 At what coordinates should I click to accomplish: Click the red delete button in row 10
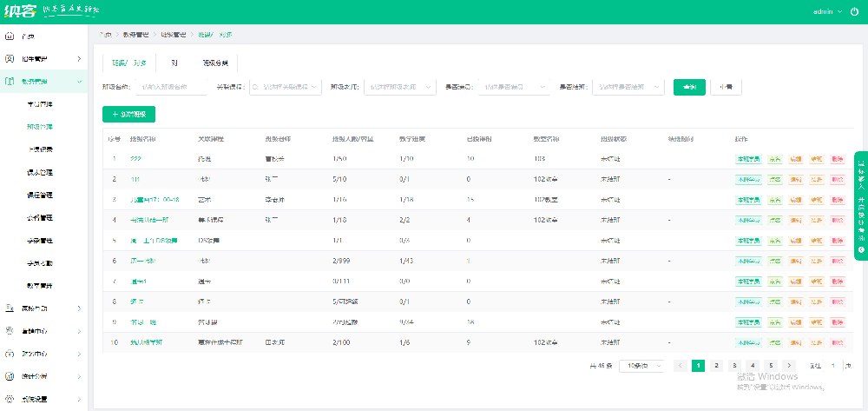[x=838, y=343]
